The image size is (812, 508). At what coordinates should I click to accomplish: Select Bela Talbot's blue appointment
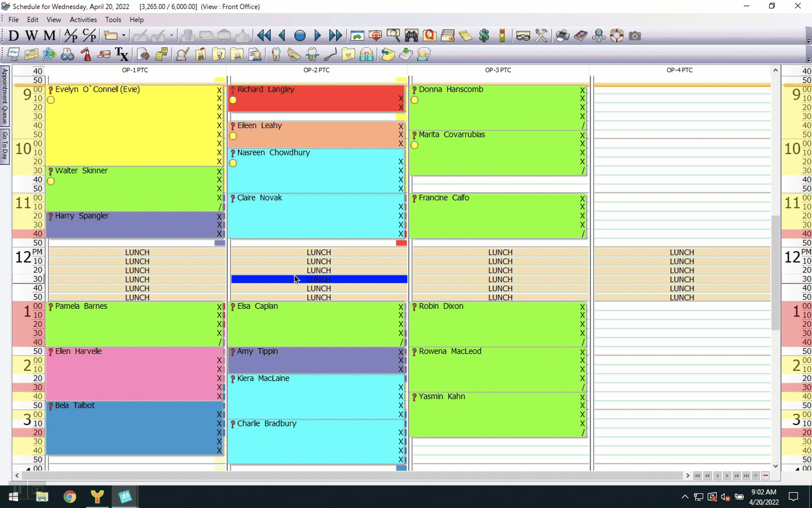point(135,428)
